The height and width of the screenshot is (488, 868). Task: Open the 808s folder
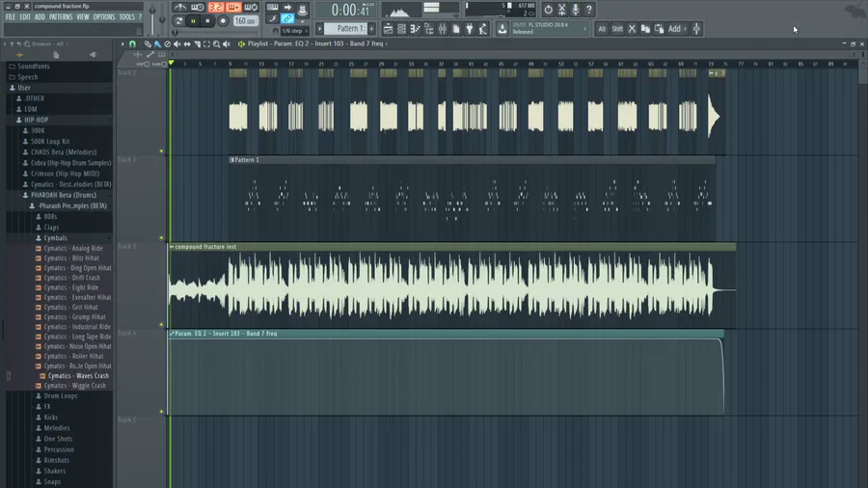50,217
